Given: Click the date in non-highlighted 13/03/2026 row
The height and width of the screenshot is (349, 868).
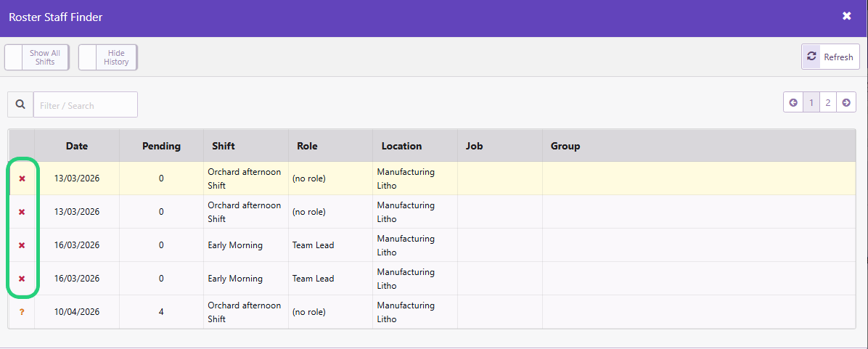Looking at the screenshot, I should point(77,212).
